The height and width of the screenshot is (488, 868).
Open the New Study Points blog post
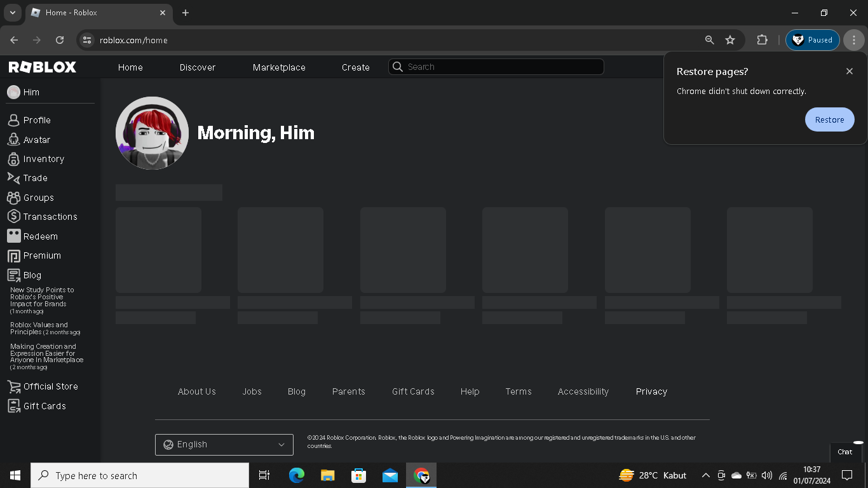pos(42,301)
